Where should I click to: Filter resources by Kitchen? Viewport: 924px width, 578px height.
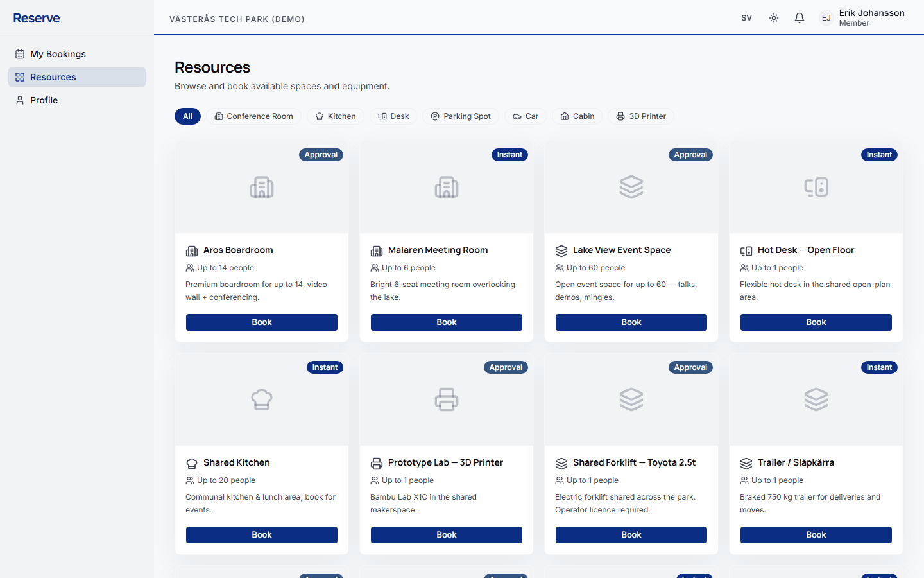tap(336, 116)
